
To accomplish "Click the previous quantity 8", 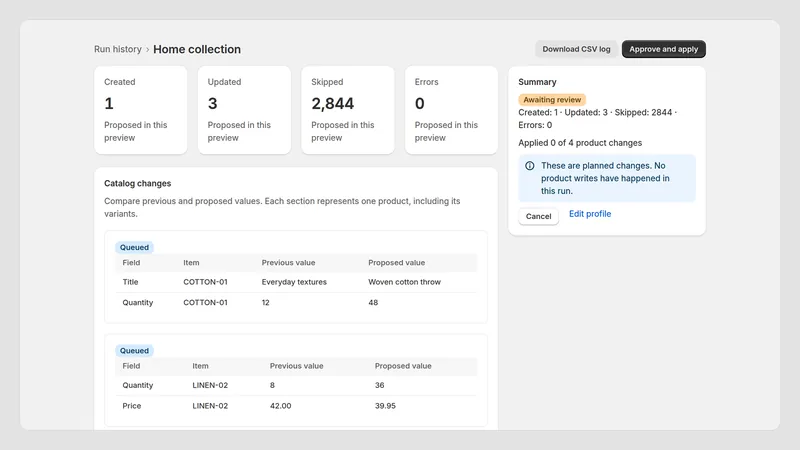I will [x=272, y=385].
